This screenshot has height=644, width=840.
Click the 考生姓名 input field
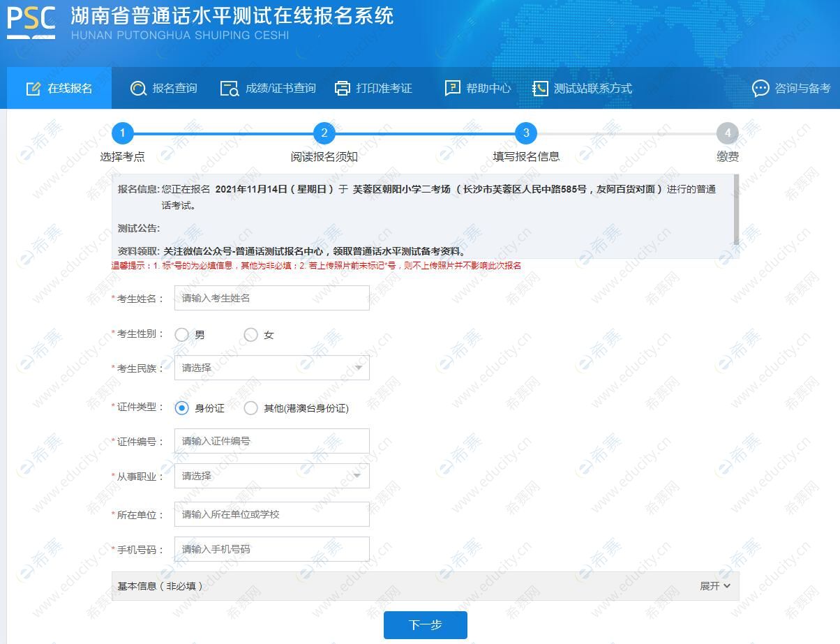(x=271, y=297)
